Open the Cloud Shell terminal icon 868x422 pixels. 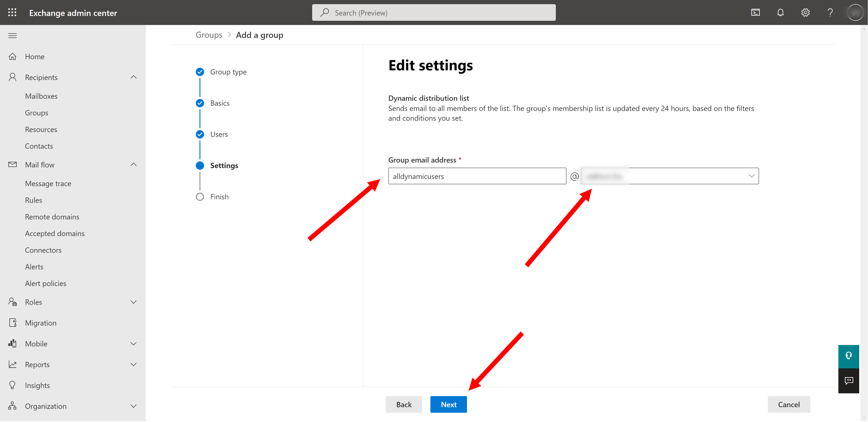click(756, 12)
